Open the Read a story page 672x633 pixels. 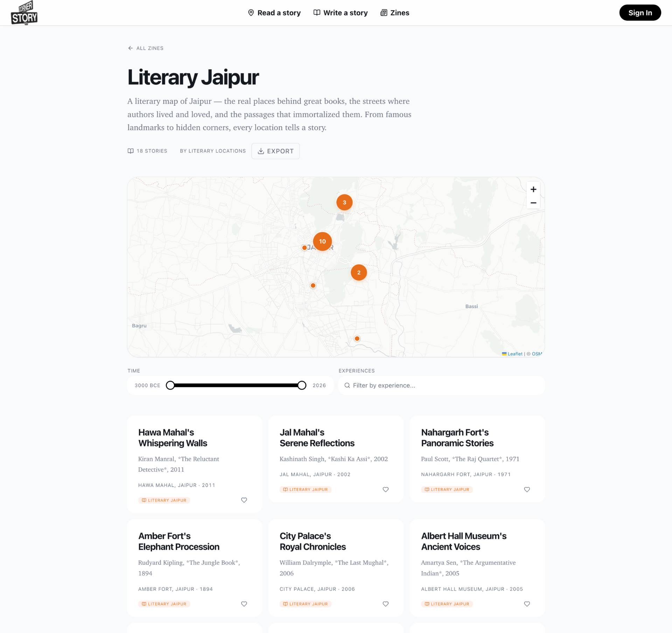(274, 13)
